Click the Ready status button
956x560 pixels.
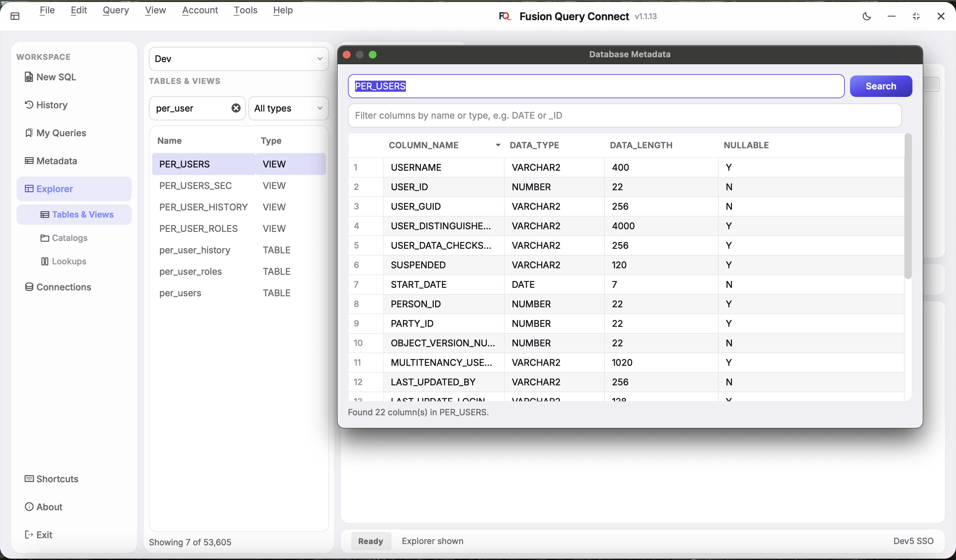371,541
